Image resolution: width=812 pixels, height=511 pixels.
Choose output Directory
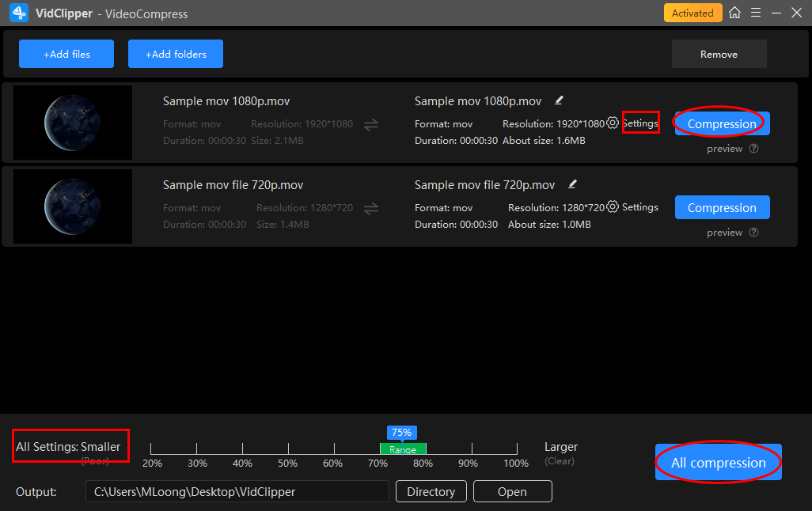pyautogui.click(x=431, y=491)
